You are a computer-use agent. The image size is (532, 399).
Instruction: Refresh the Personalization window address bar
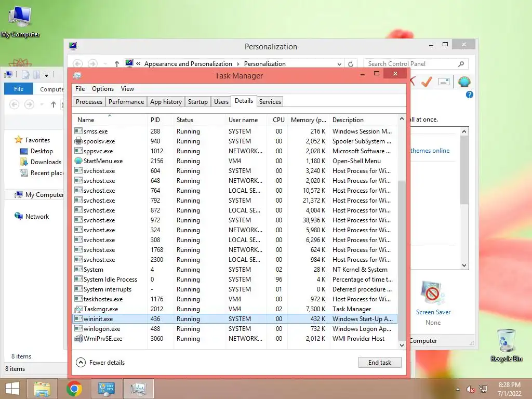(x=351, y=64)
